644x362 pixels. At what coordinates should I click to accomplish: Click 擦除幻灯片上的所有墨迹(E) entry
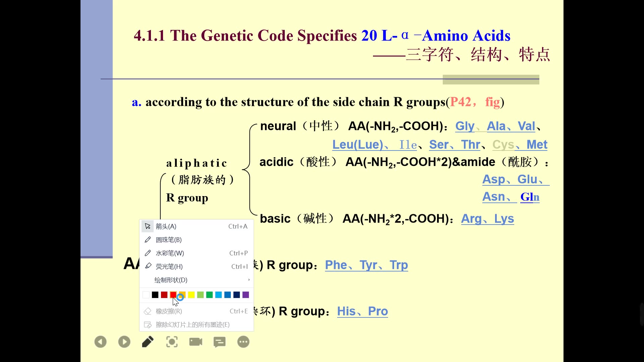coord(196,324)
